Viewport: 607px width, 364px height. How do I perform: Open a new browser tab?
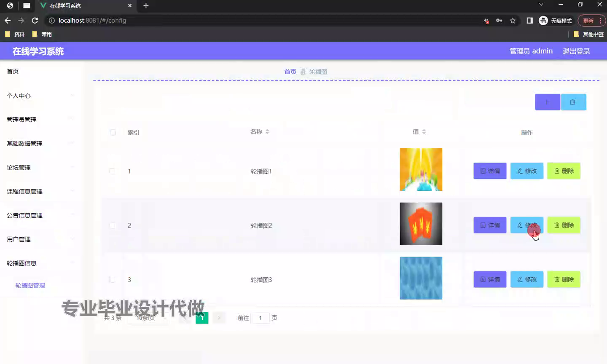pos(146,5)
